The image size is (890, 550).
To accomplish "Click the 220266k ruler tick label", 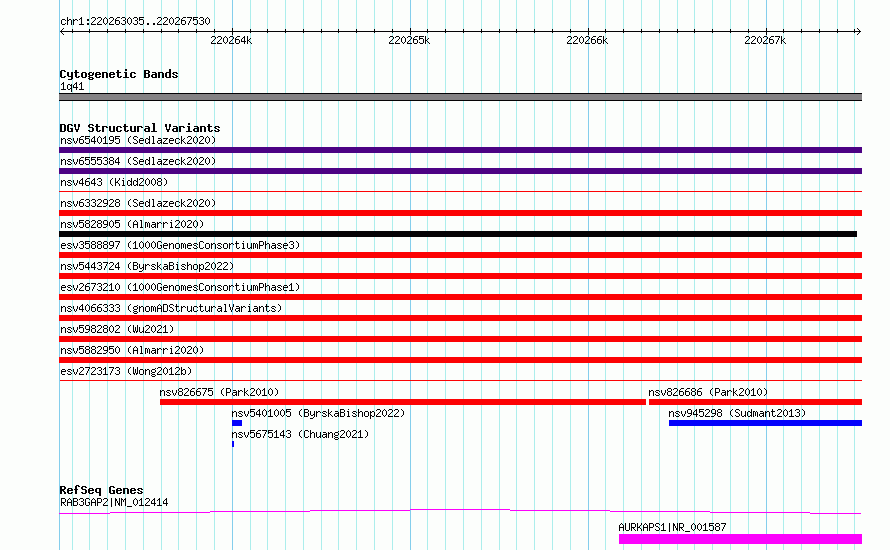I will coord(587,40).
